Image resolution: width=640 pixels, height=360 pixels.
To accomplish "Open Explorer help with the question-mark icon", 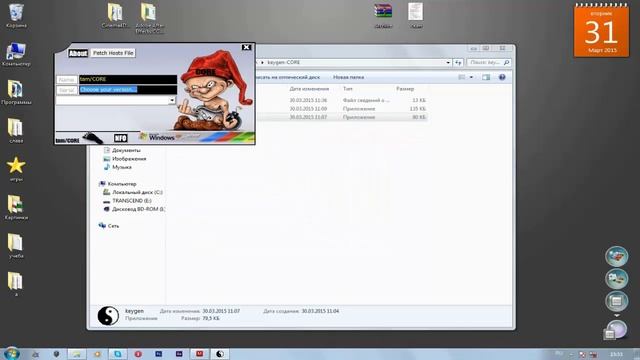I will [502, 77].
